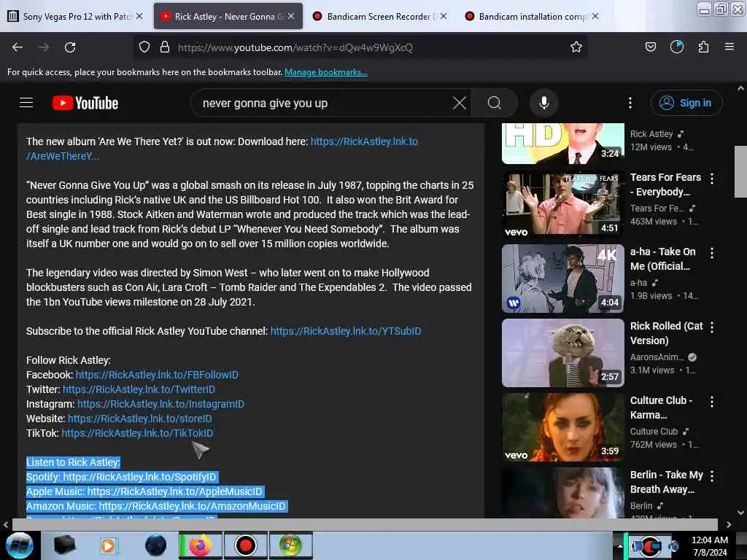Open the TwitterID link

[x=139, y=389]
